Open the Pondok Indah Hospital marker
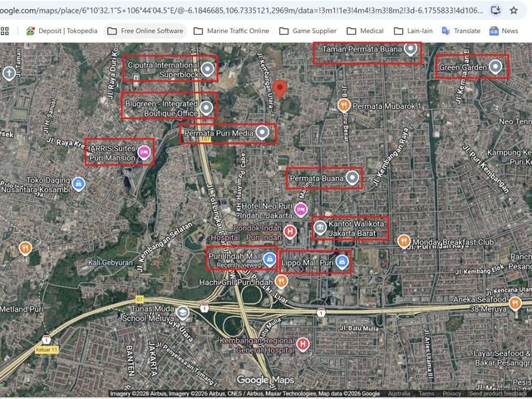The height and width of the screenshot is (399, 532). [290, 232]
